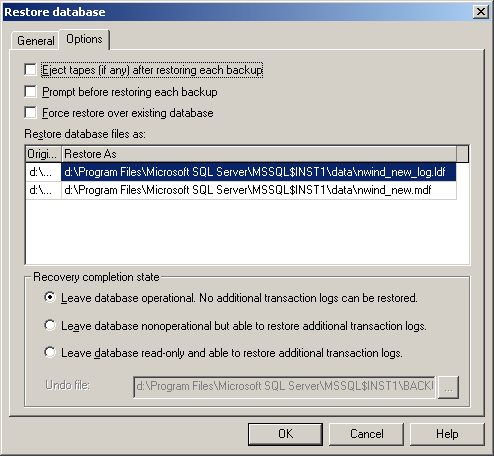The image size is (494, 456).
Task: Cancel the restore dialog
Action: pos(366,434)
